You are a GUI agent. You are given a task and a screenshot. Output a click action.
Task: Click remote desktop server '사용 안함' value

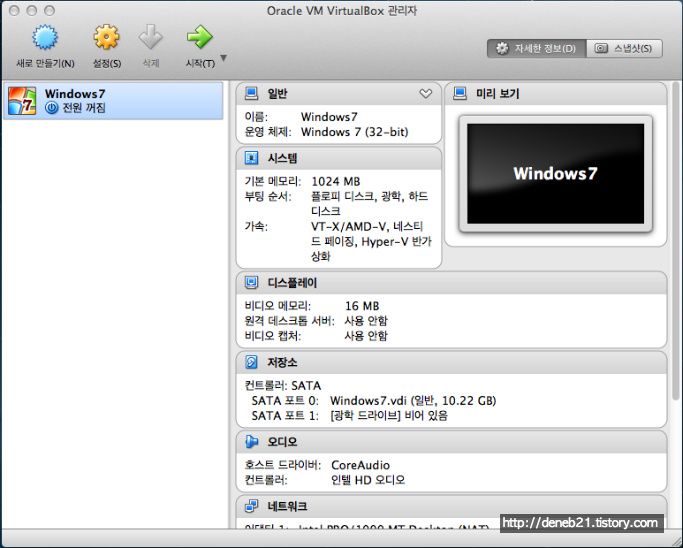(366, 321)
